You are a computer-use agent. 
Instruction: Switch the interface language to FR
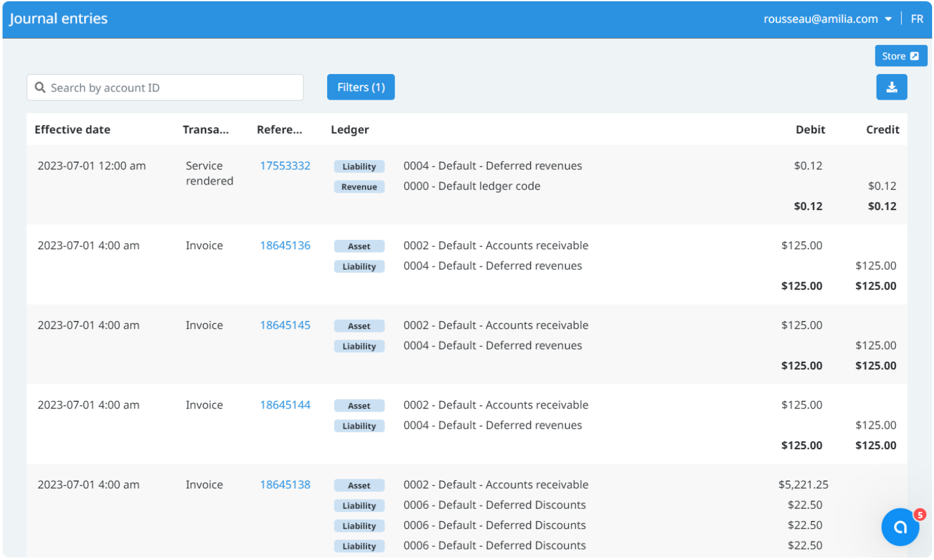(917, 19)
